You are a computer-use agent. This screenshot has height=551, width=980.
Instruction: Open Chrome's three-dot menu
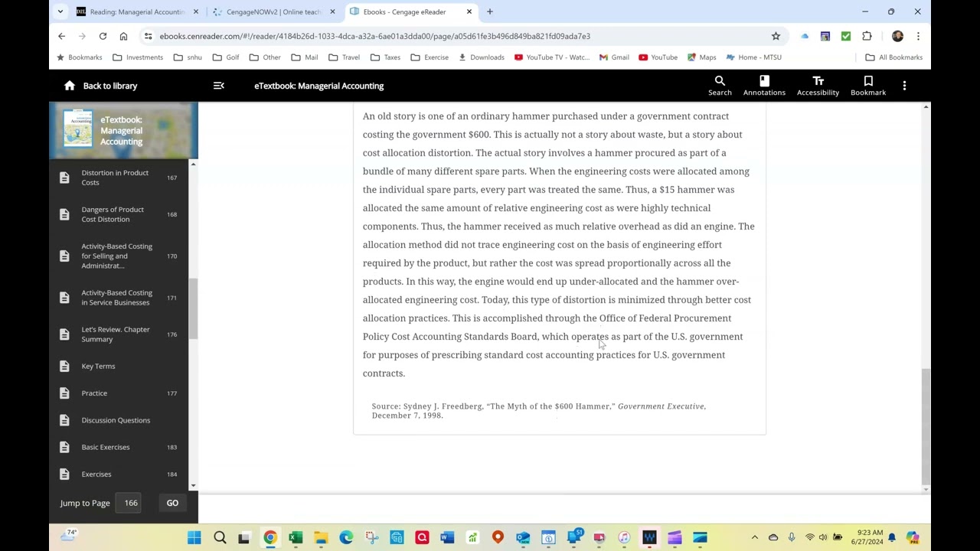pyautogui.click(x=918, y=36)
